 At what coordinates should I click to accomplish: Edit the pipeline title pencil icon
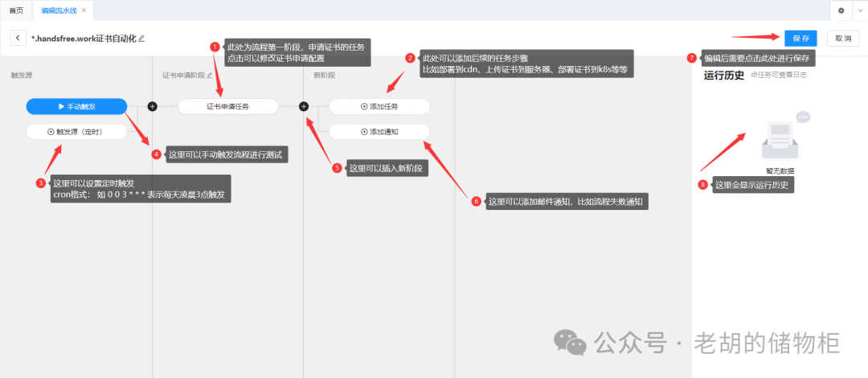[x=141, y=39]
